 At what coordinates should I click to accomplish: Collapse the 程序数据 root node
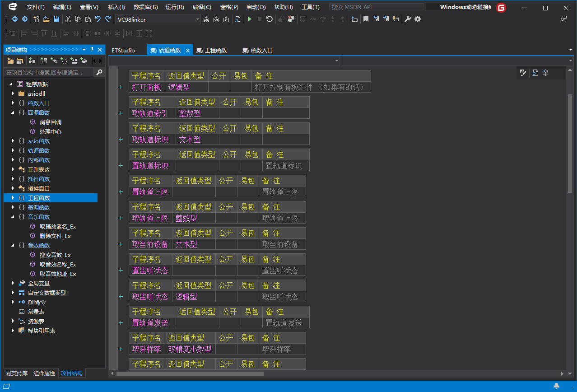pos(11,84)
